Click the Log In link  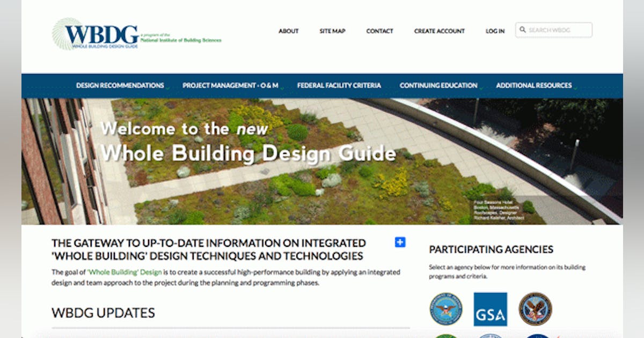click(x=495, y=31)
